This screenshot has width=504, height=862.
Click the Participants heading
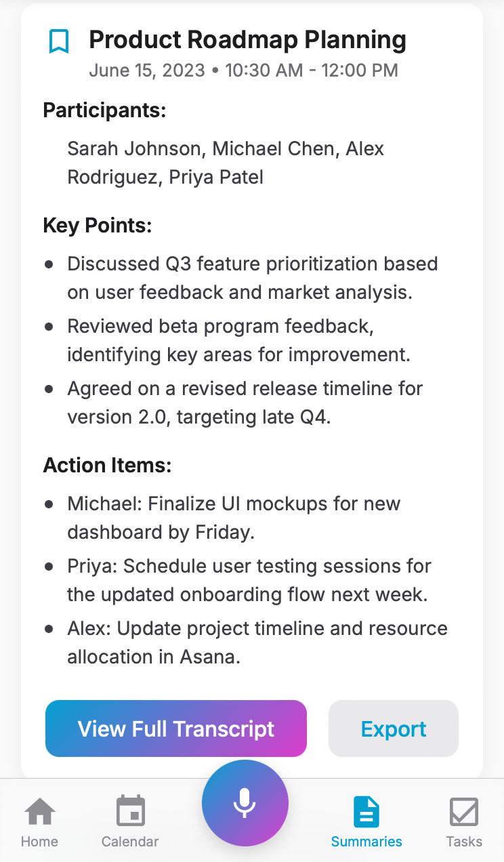point(104,110)
